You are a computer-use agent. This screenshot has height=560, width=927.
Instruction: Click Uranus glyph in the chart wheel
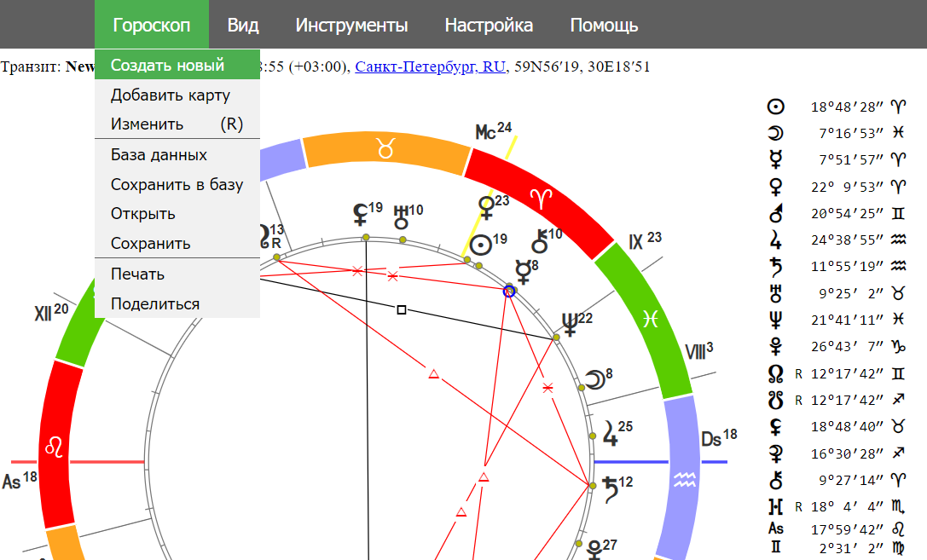coord(402,216)
